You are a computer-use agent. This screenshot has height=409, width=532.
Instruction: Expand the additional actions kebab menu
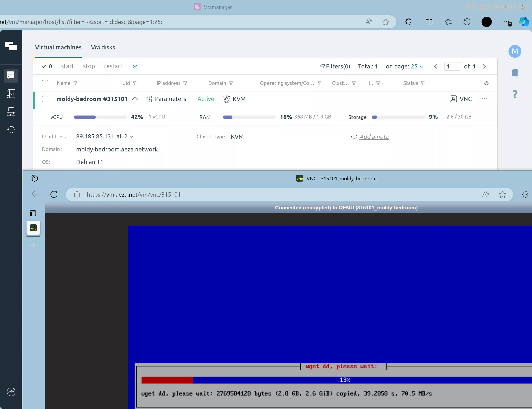click(x=484, y=99)
